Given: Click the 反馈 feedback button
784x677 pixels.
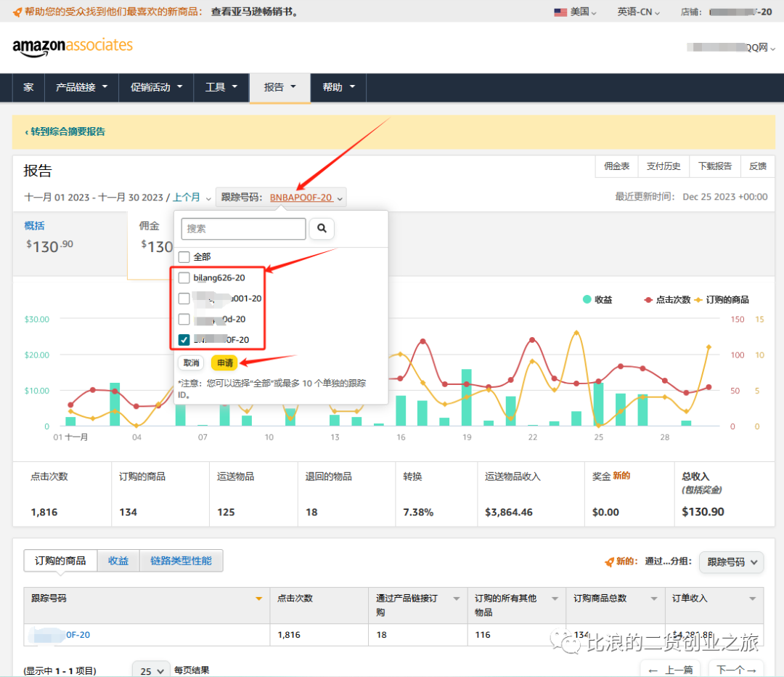Looking at the screenshot, I should 757,166.
